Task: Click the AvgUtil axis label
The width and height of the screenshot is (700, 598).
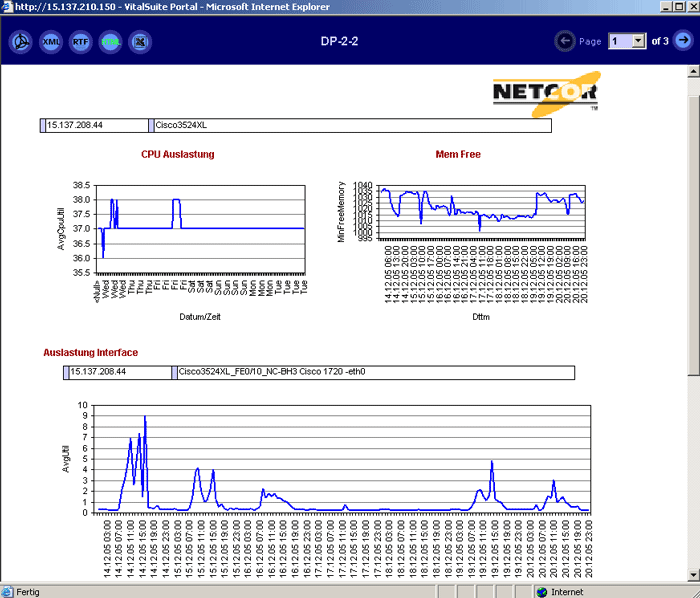Action: 66,459
